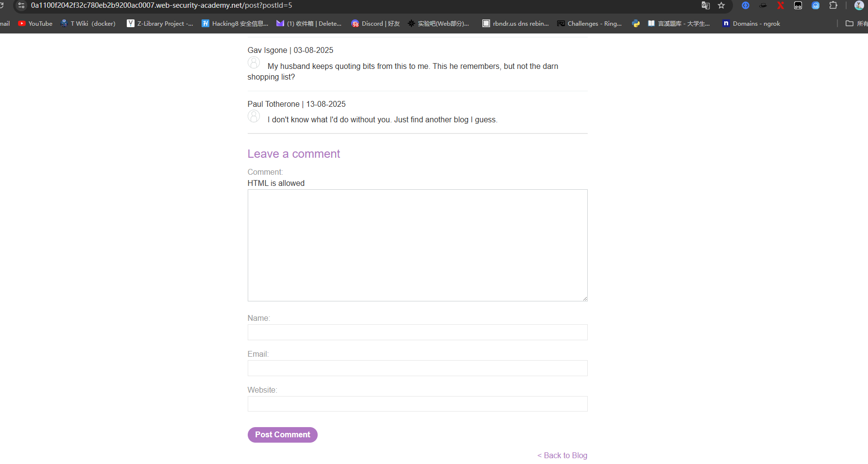
Task: Open the Z-Library Project bookmark
Action: (160, 23)
